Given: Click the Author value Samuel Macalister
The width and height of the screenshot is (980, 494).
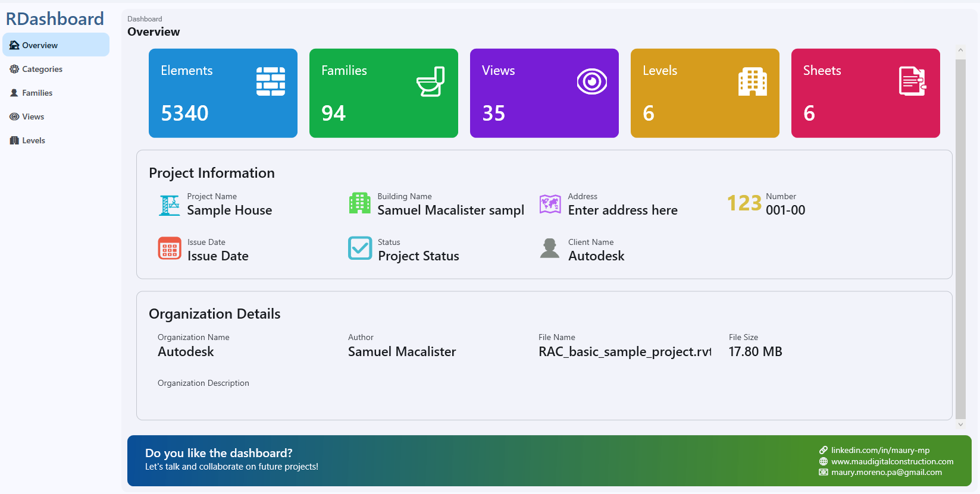Looking at the screenshot, I should [402, 351].
